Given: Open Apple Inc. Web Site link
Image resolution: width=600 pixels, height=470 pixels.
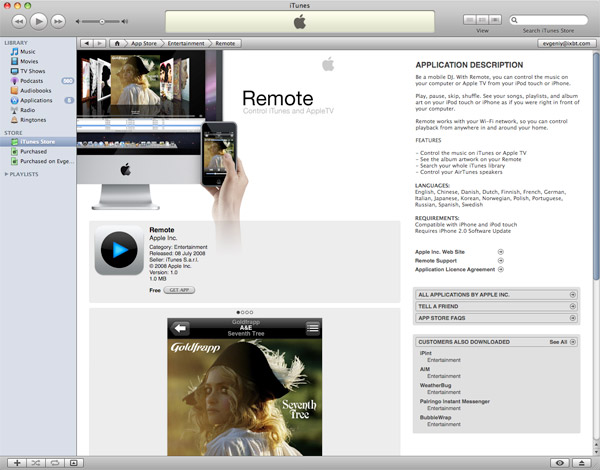Looking at the screenshot, I should [440, 252].
